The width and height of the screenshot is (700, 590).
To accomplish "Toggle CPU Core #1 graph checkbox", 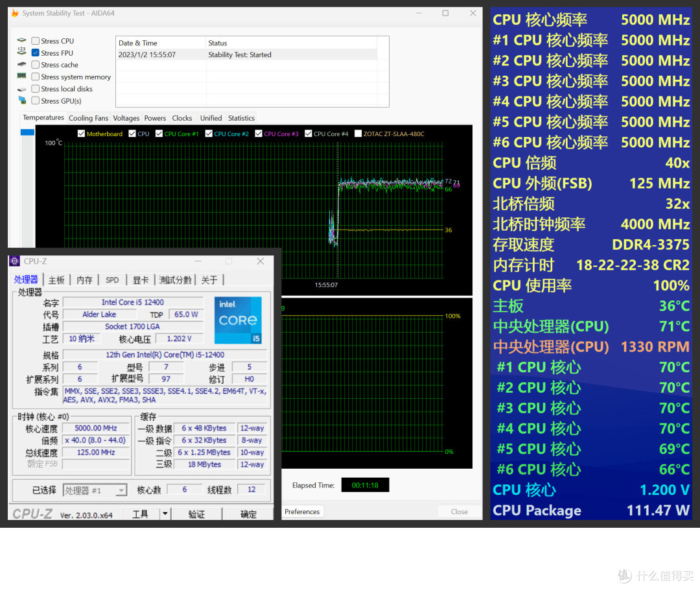I will pos(159,134).
